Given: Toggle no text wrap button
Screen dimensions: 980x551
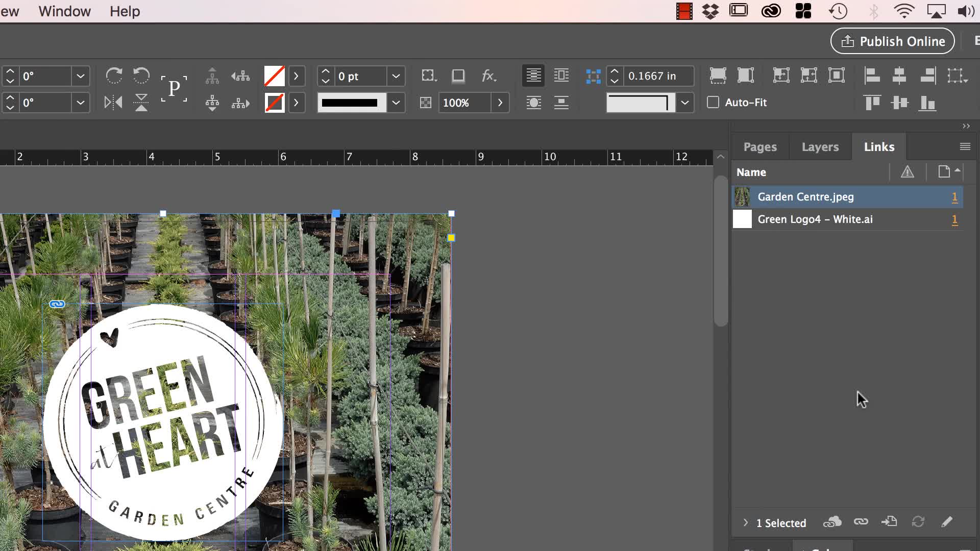Looking at the screenshot, I should [533, 76].
